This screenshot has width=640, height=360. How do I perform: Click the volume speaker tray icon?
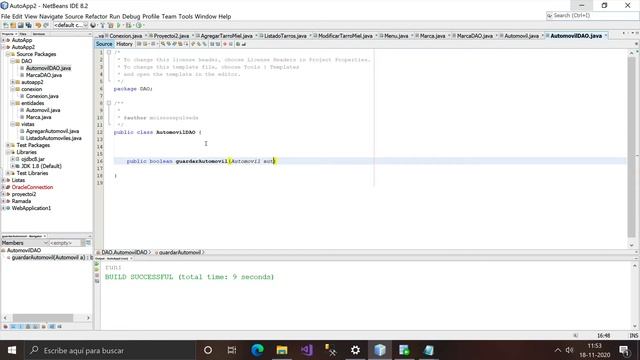click(569, 350)
